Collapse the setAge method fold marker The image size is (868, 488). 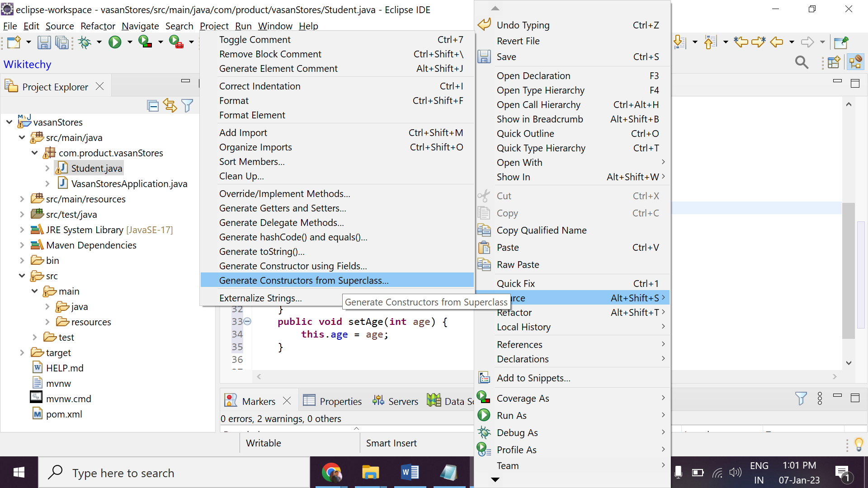[247, 322]
